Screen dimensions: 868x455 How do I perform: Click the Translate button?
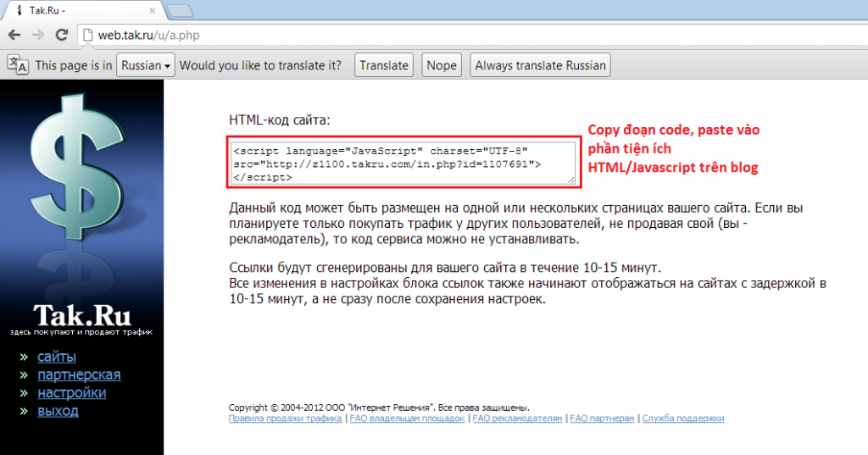(384, 65)
